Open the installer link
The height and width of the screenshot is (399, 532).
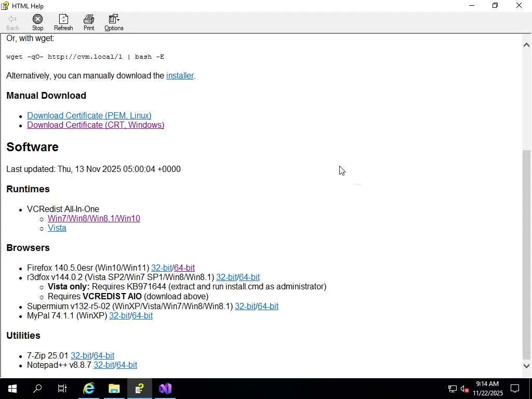tap(180, 76)
